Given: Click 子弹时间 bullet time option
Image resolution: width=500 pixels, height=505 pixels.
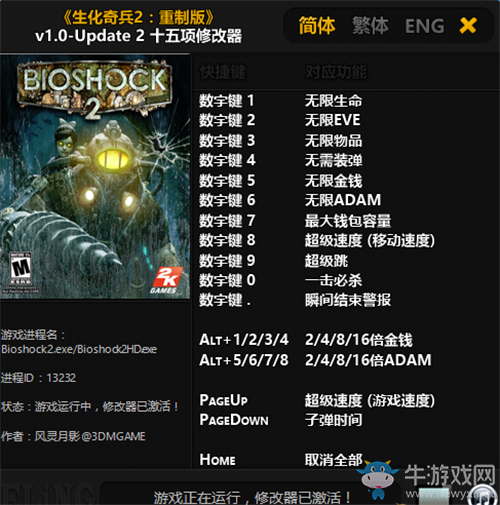Looking at the screenshot, I should tap(333, 420).
